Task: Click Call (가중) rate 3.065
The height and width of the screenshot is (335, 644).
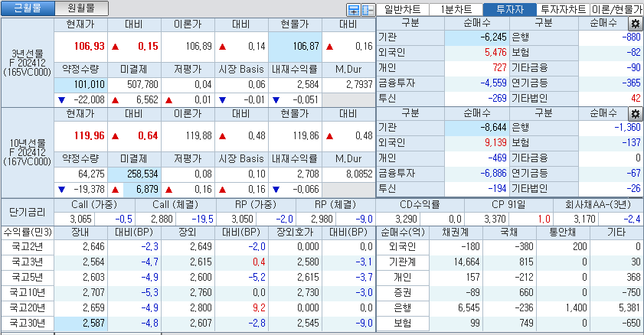Action: click(74, 219)
